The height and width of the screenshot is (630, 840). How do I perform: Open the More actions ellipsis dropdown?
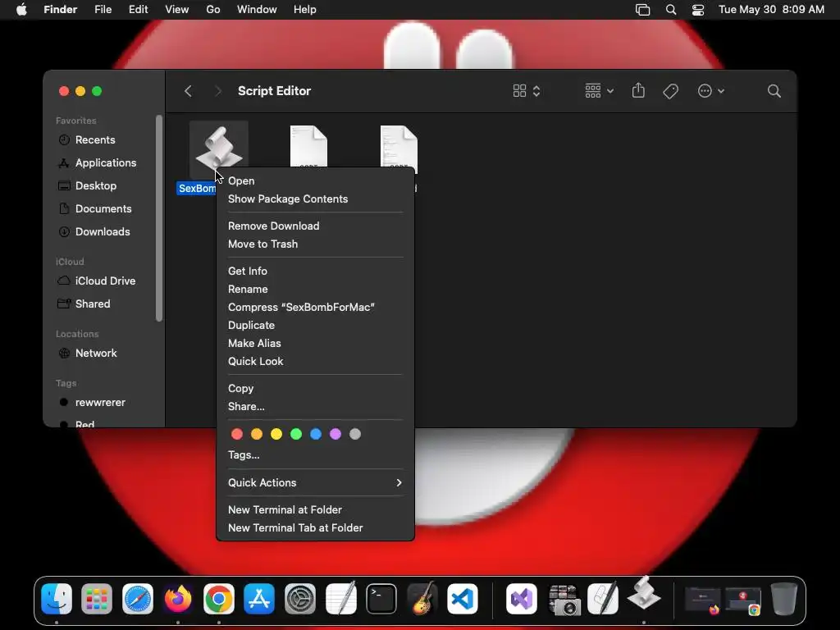click(x=711, y=91)
